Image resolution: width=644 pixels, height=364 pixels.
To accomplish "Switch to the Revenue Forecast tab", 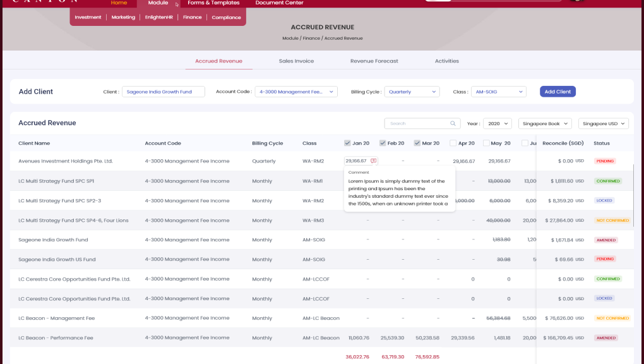I will (374, 61).
